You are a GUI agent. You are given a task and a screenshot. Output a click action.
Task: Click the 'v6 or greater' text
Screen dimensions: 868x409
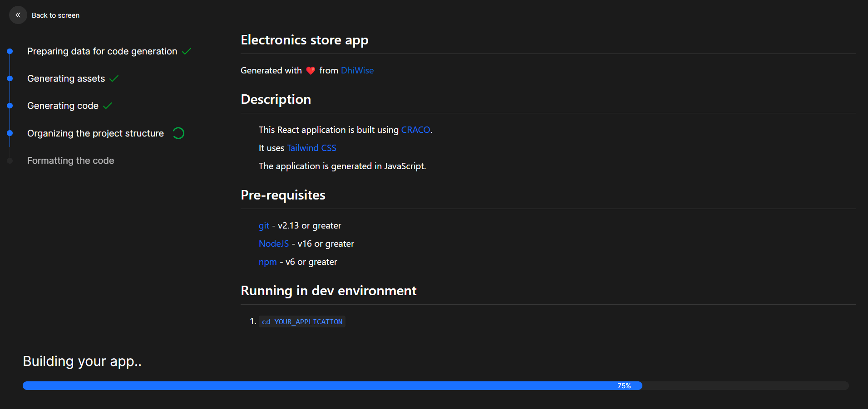311,262
